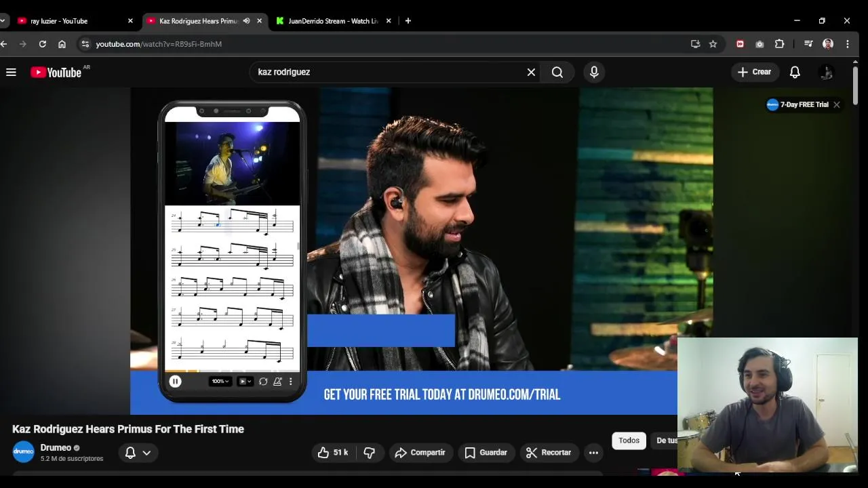Select the 'De tus' filter chip

coord(666,441)
